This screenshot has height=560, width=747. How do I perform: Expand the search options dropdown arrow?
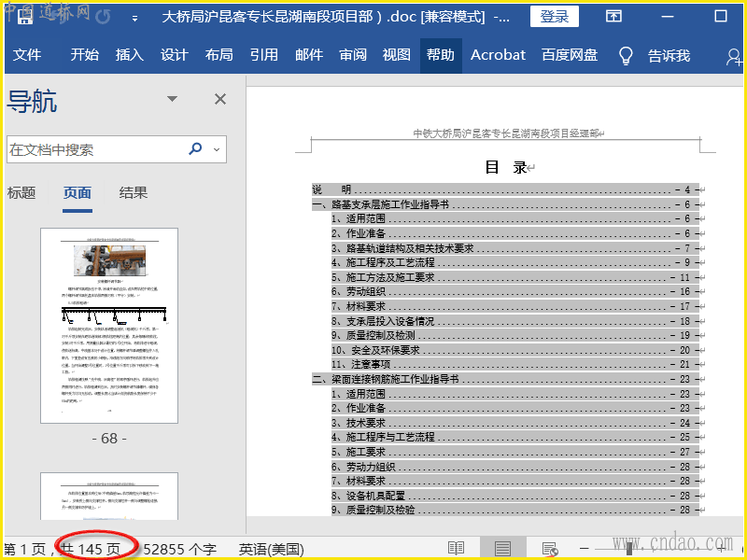(217, 149)
